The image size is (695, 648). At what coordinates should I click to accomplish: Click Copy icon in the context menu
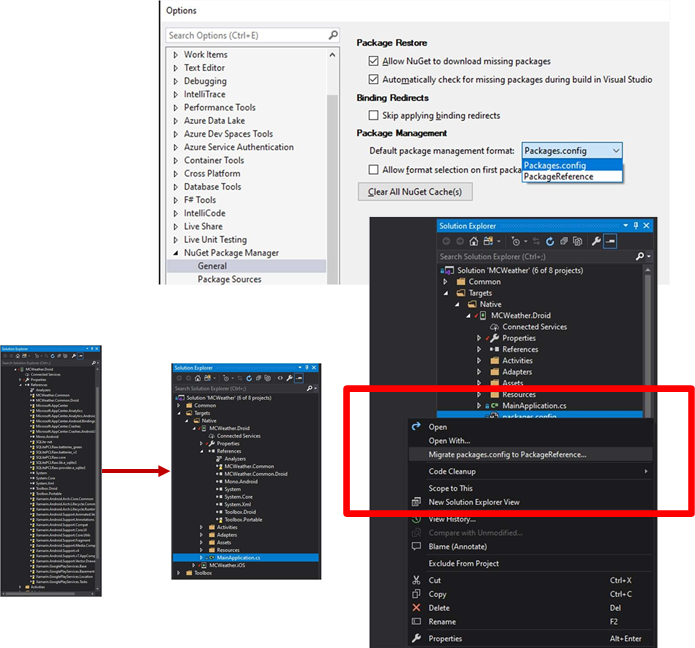(x=416, y=594)
